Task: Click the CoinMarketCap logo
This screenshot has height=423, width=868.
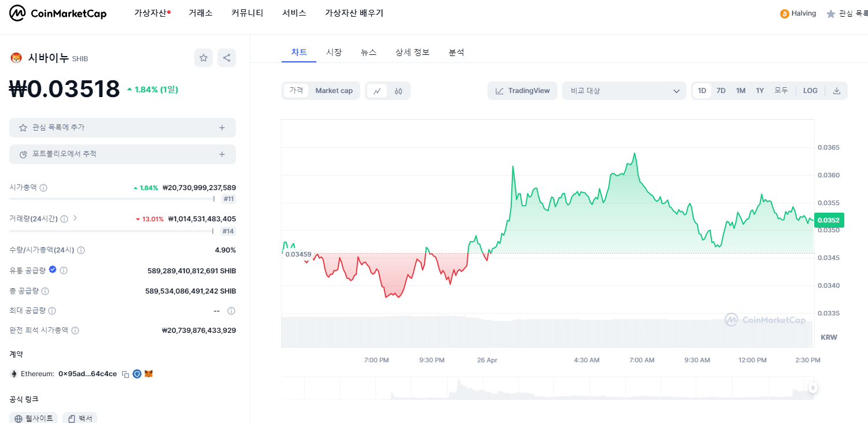Action: (x=57, y=13)
